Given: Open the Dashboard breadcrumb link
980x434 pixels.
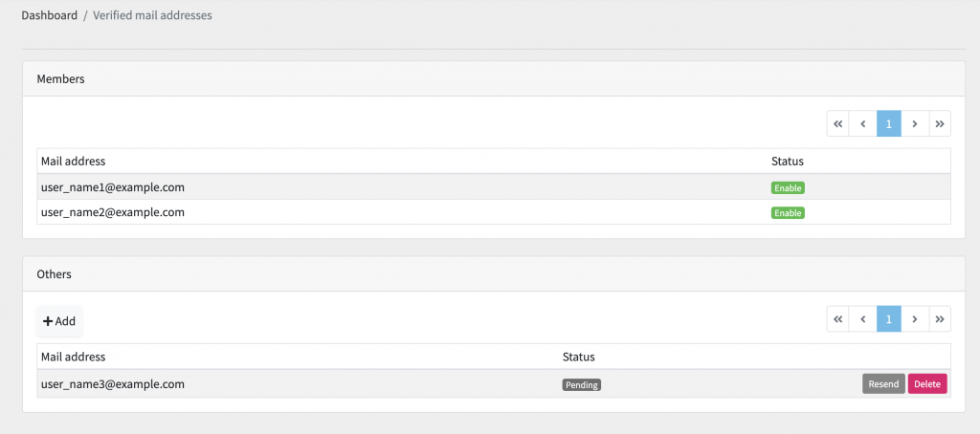Looking at the screenshot, I should tap(50, 15).
